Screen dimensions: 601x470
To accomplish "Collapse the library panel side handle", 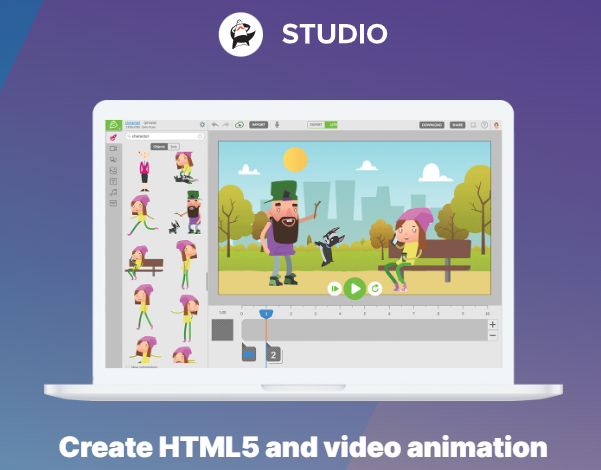I will 207,281.
